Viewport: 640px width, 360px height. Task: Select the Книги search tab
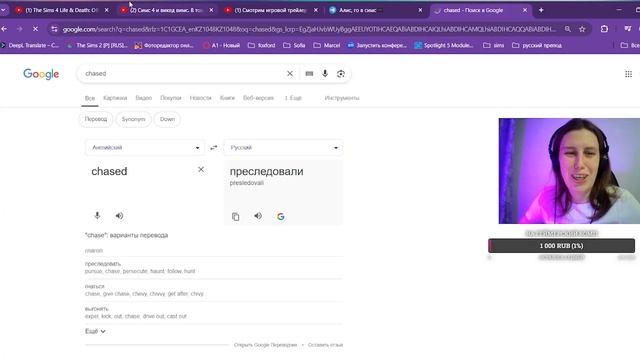(227, 98)
